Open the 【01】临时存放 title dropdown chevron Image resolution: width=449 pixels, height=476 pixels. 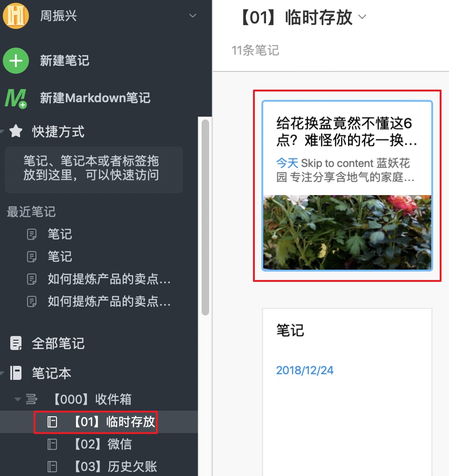click(362, 17)
